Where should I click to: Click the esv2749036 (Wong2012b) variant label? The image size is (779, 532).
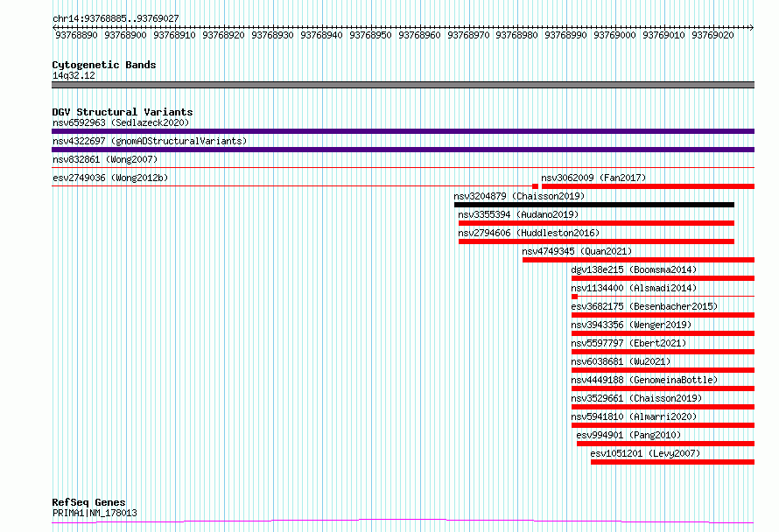tap(110, 178)
